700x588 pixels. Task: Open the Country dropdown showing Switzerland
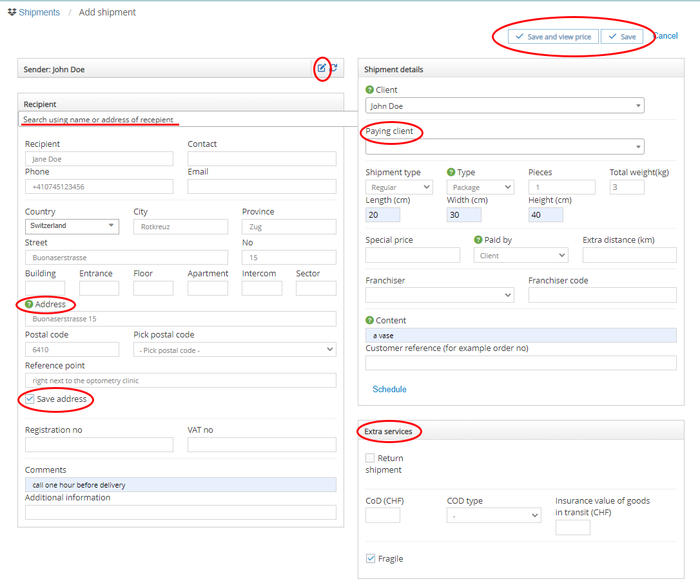[72, 226]
